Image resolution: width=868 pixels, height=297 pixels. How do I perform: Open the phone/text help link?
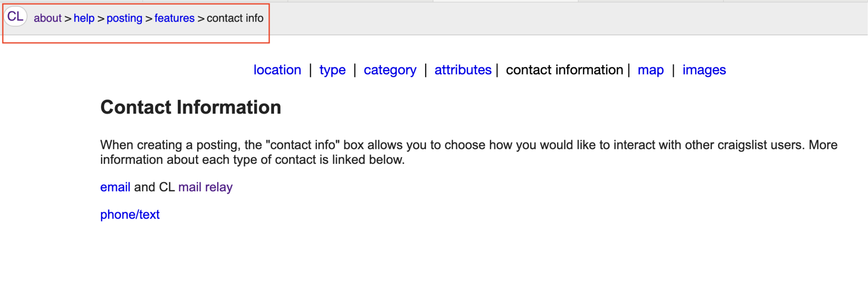[x=130, y=215]
